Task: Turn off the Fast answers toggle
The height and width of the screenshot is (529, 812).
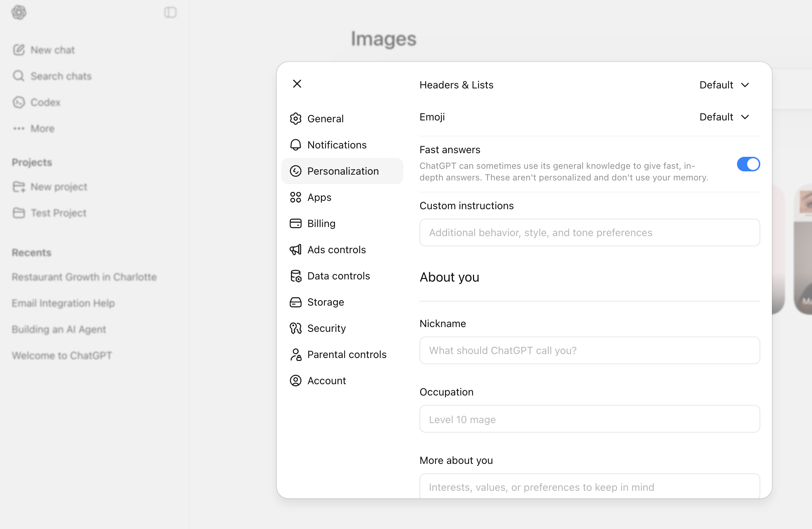Action: (748, 164)
